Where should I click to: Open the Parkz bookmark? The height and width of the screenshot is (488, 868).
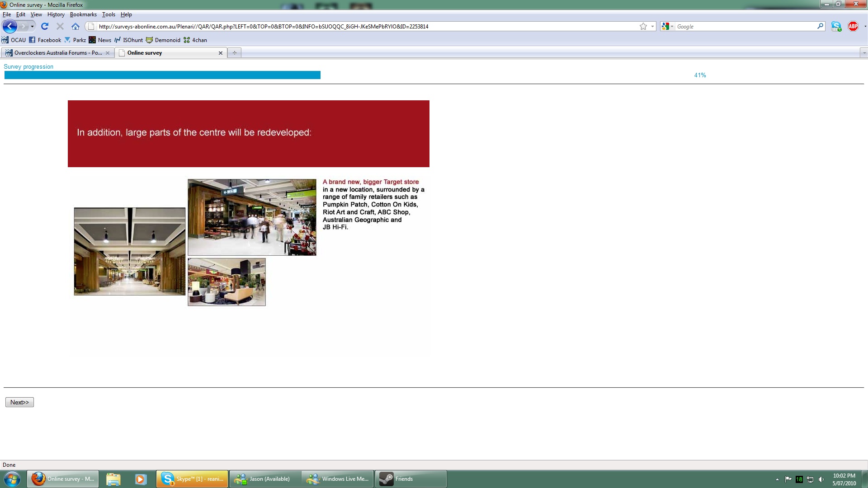pyautogui.click(x=75, y=40)
